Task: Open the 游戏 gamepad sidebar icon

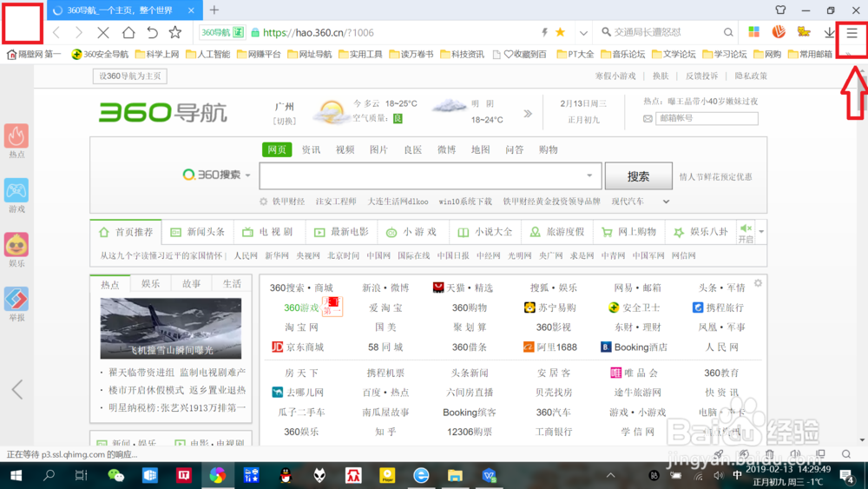Action: pyautogui.click(x=16, y=190)
